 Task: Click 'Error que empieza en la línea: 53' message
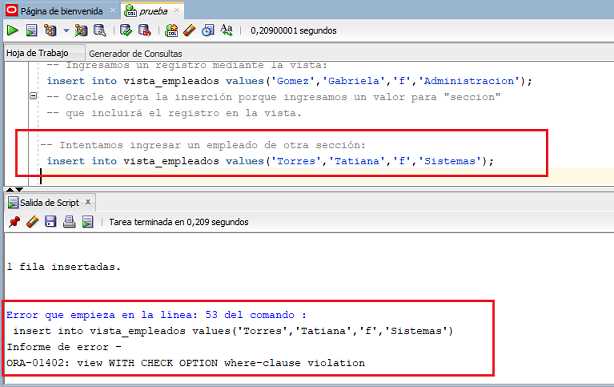pos(156,315)
